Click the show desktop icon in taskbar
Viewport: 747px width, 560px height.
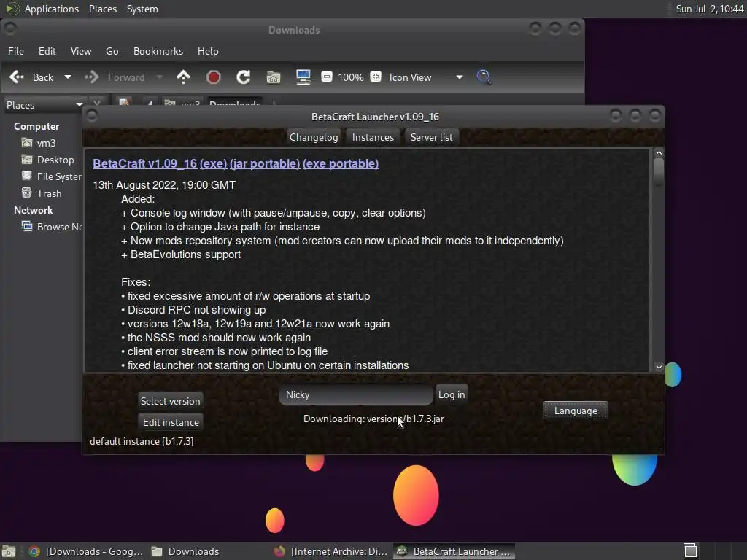click(9, 551)
